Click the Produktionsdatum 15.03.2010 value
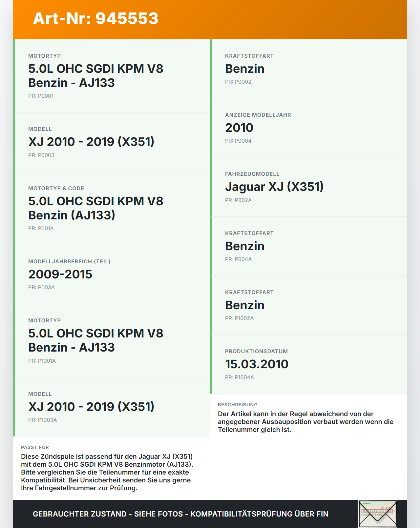 click(257, 364)
